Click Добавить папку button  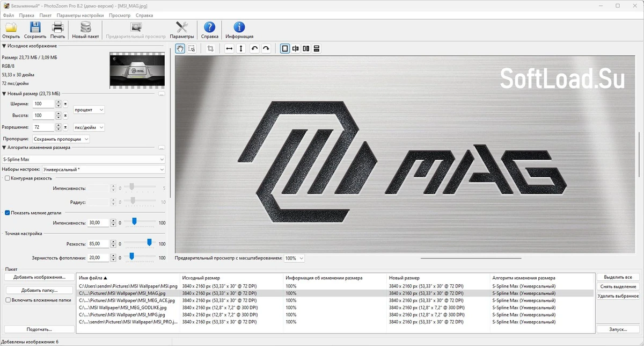39,290
